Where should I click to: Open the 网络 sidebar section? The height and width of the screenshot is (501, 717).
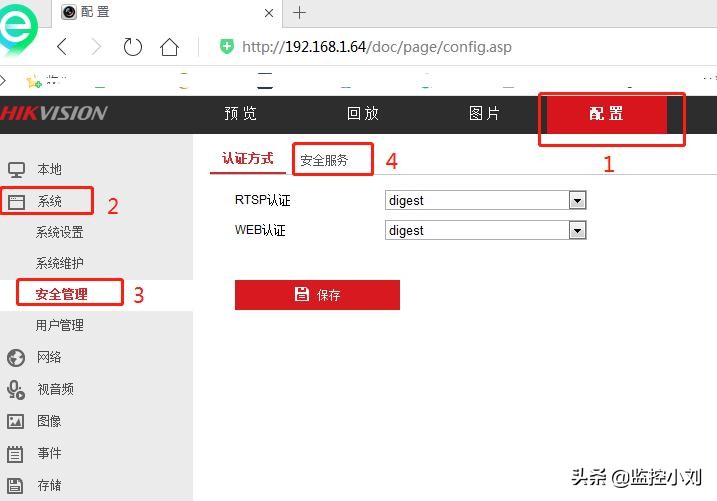click(x=49, y=357)
